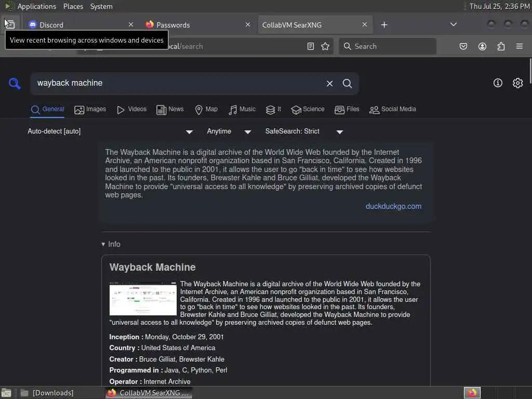Open the duckduckgo.com source link
The height and width of the screenshot is (399, 532).
393,206
